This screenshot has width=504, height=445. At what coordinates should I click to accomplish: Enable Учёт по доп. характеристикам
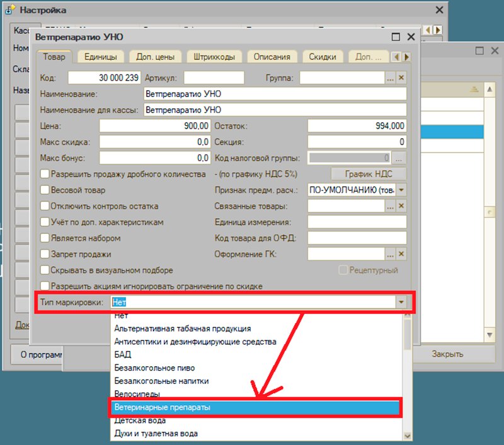45,222
